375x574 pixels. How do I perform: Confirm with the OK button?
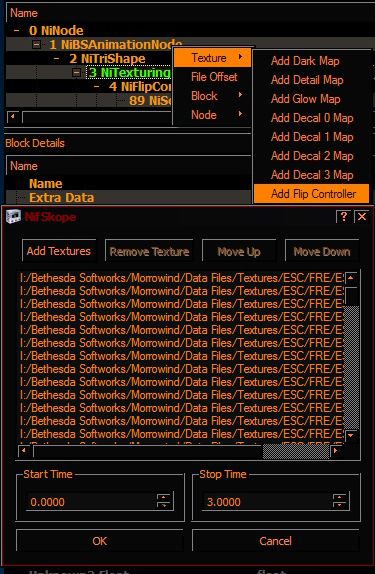(x=99, y=541)
